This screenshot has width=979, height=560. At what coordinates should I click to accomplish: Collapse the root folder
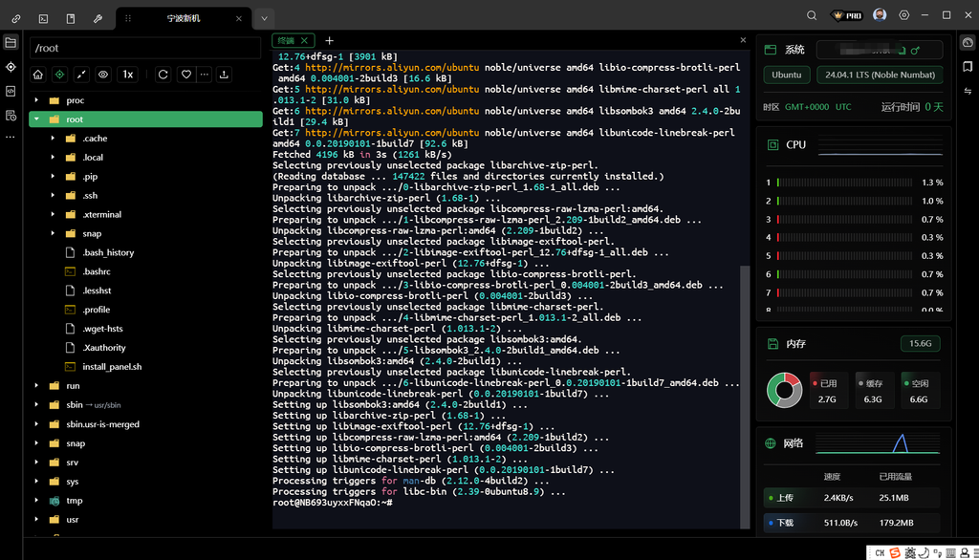[36, 119]
